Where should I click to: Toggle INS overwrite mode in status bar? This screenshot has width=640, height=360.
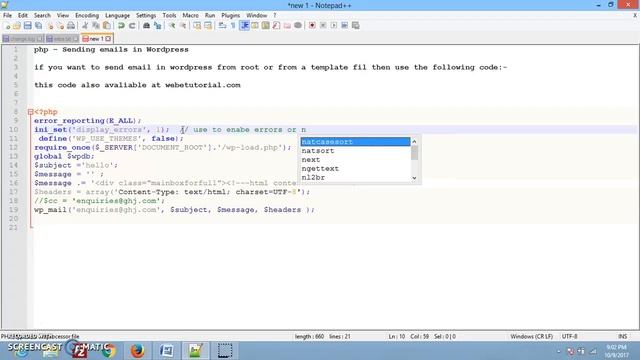click(x=622, y=336)
